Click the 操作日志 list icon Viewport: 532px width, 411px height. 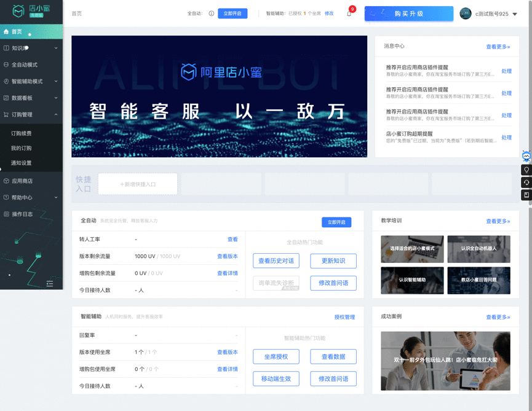[x=6, y=214]
